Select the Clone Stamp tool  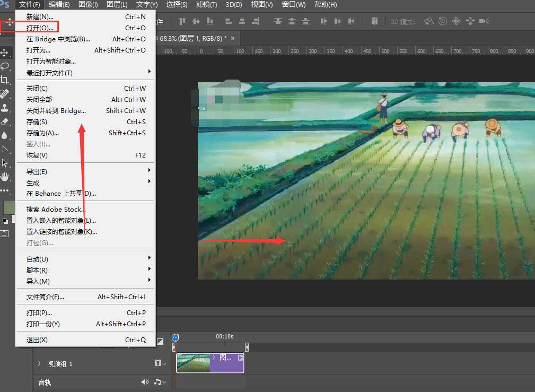(x=4, y=108)
